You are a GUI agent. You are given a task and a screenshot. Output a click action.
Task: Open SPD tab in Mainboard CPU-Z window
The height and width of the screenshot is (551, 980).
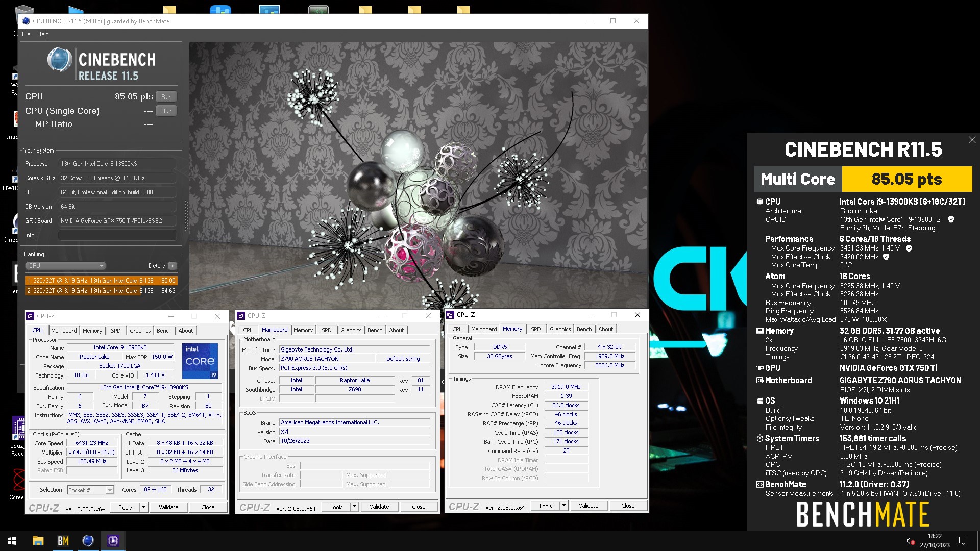click(327, 330)
